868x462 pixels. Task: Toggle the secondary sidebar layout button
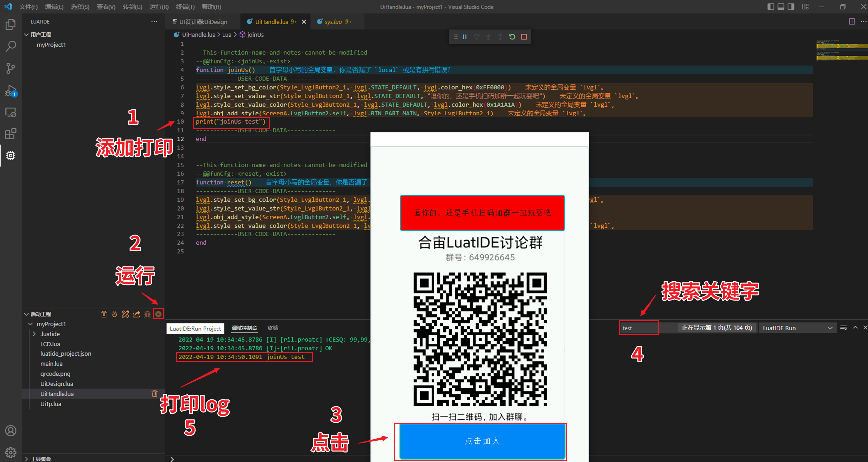(791, 7)
